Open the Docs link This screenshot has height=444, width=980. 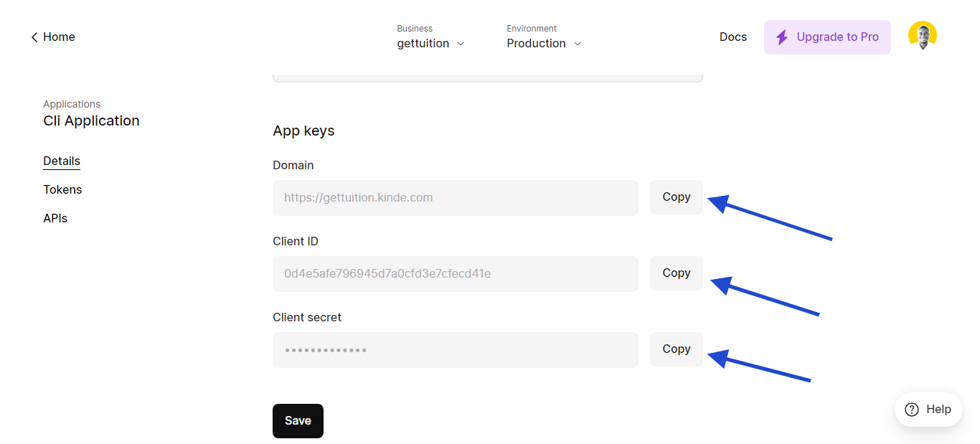point(733,37)
